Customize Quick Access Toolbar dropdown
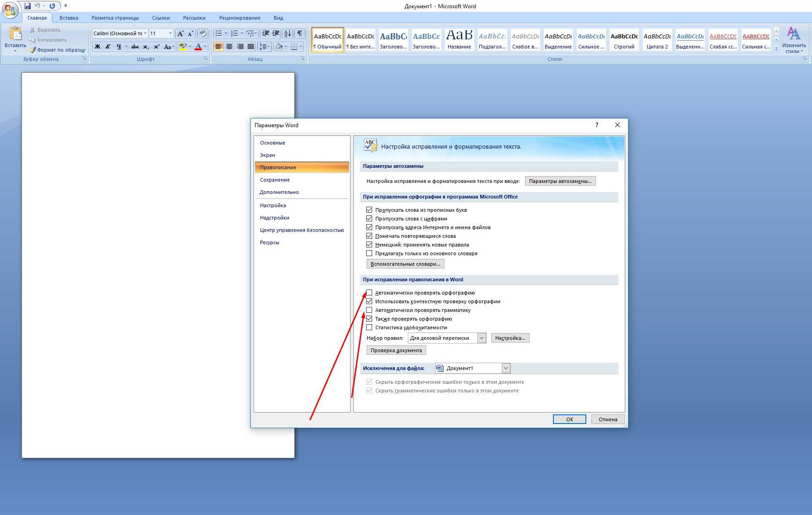Image resolution: width=812 pixels, height=515 pixels. [x=65, y=6]
